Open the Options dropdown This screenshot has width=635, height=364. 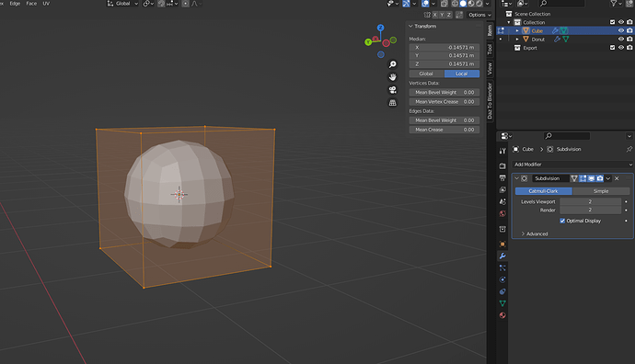pyautogui.click(x=479, y=15)
